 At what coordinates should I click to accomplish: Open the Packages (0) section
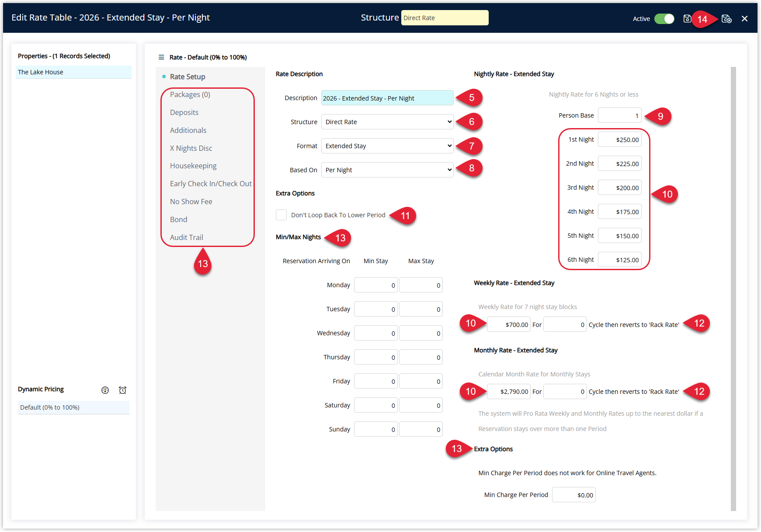tap(190, 94)
